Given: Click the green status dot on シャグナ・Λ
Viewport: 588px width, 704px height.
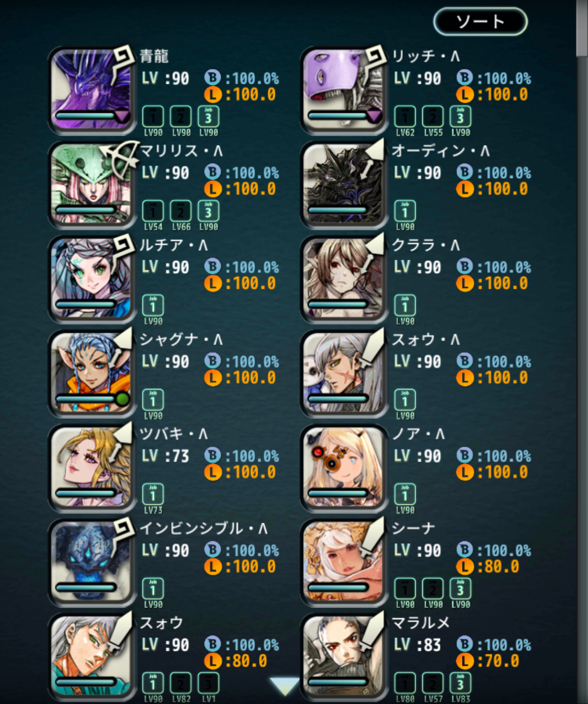Looking at the screenshot, I should pos(122,399).
